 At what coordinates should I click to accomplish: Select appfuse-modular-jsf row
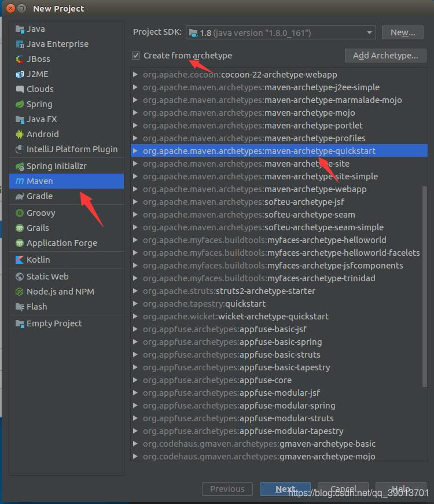tap(279, 393)
